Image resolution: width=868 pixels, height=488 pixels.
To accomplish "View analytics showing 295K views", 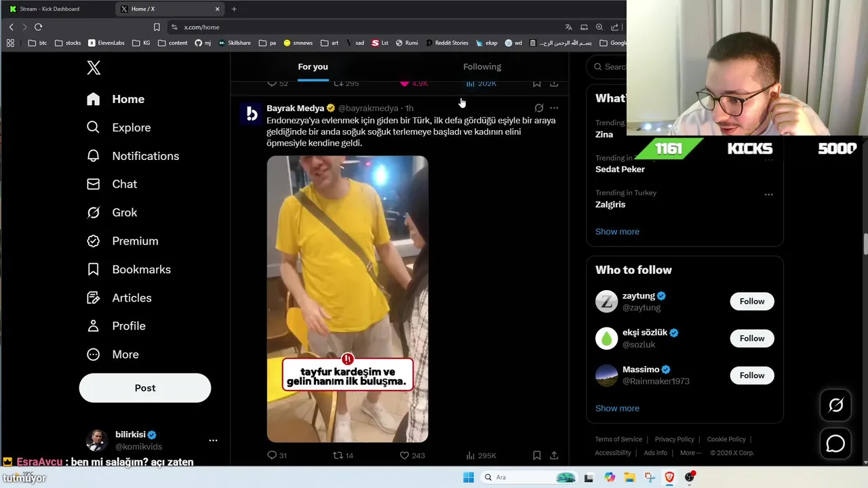I will [481, 455].
